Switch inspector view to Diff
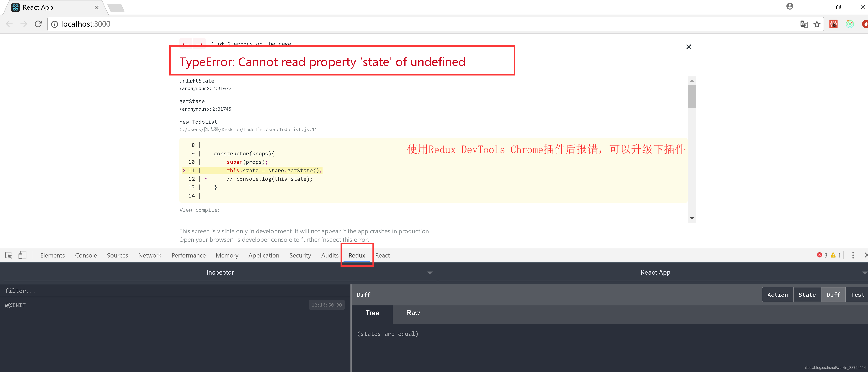The image size is (868, 372). coord(833,295)
